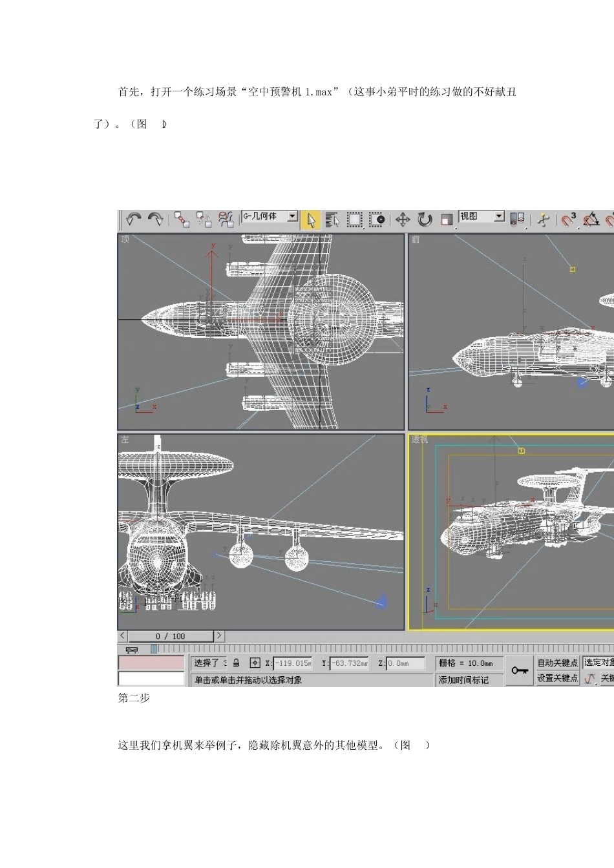The height and width of the screenshot is (868, 614).
Task: Toggle the 设置关键点 Set Key button
Action: [x=558, y=678]
